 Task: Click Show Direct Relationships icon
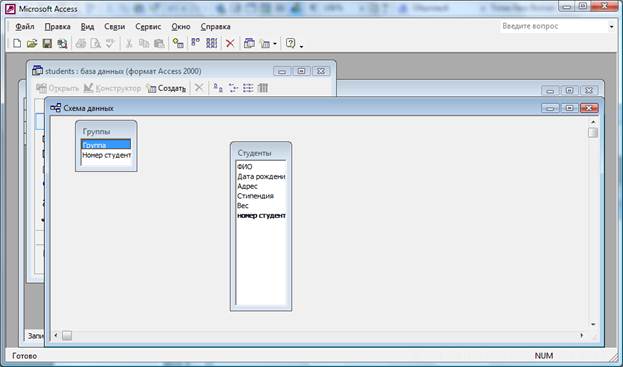point(195,43)
